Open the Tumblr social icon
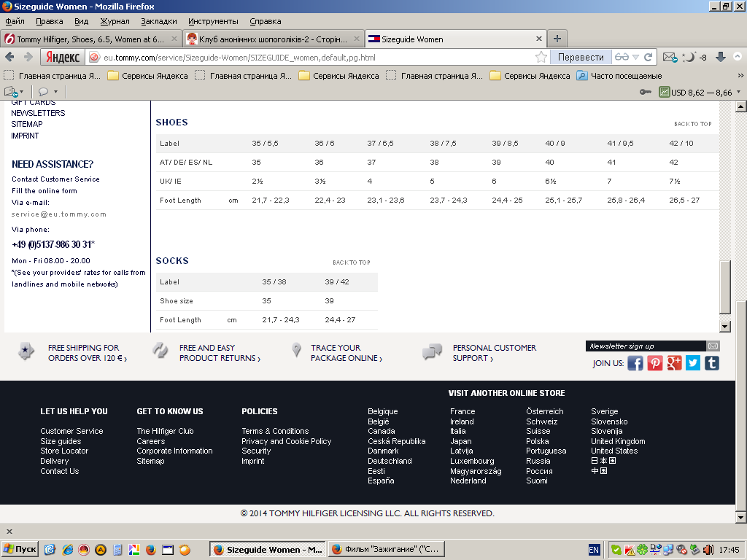 tap(711, 363)
